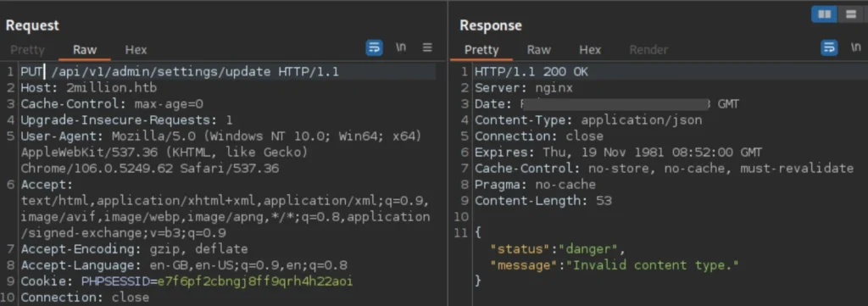Click the Chrome/106.0.5249.62 Safari/537.36 line

pos(150,168)
